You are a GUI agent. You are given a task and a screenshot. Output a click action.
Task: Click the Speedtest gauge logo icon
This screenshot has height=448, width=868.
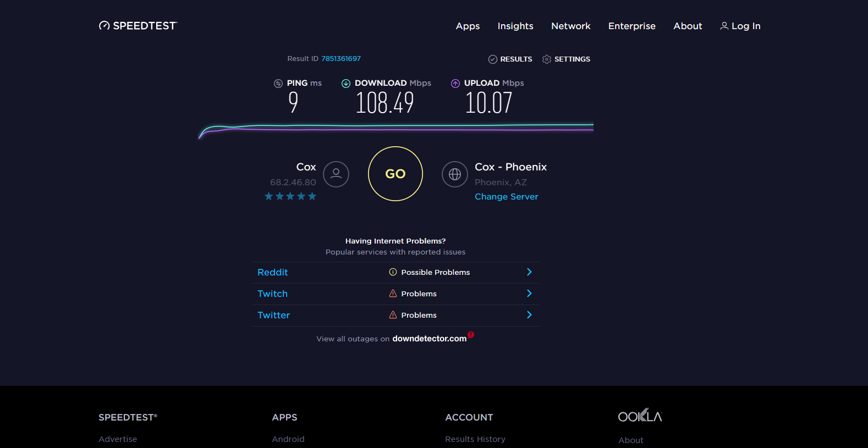point(104,26)
